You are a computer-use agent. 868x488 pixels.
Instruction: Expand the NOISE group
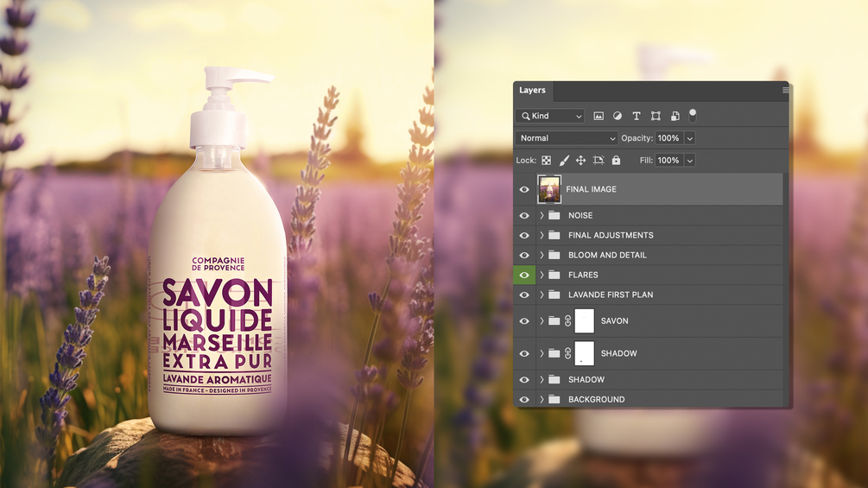542,215
